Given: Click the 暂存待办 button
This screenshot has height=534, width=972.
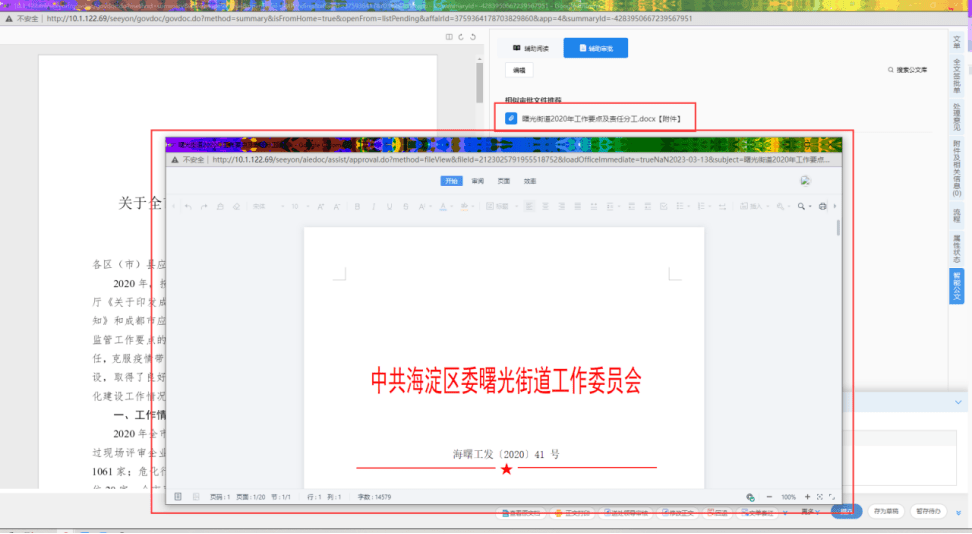Looking at the screenshot, I should [x=928, y=512].
